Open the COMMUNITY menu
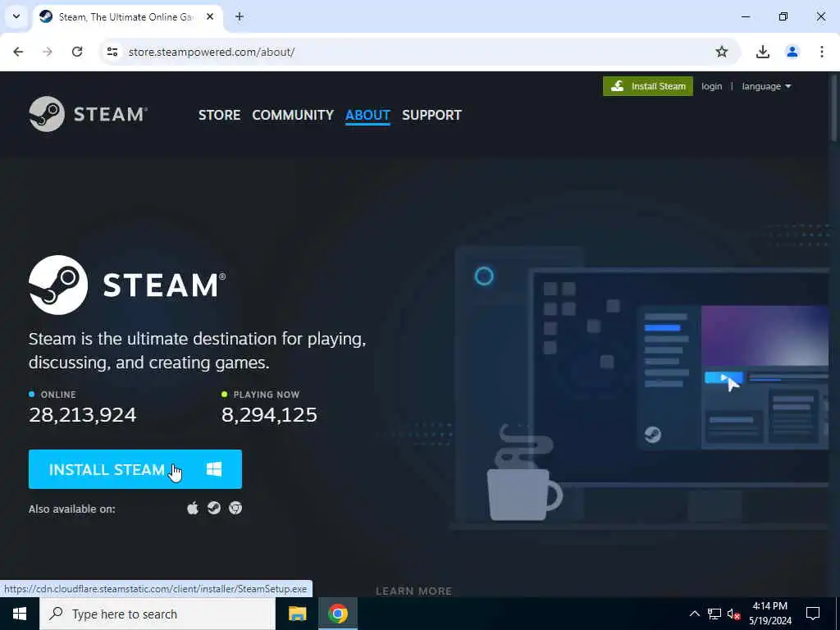The height and width of the screenshot is (630, 840). pyautogui.click(x=293, y=115)
